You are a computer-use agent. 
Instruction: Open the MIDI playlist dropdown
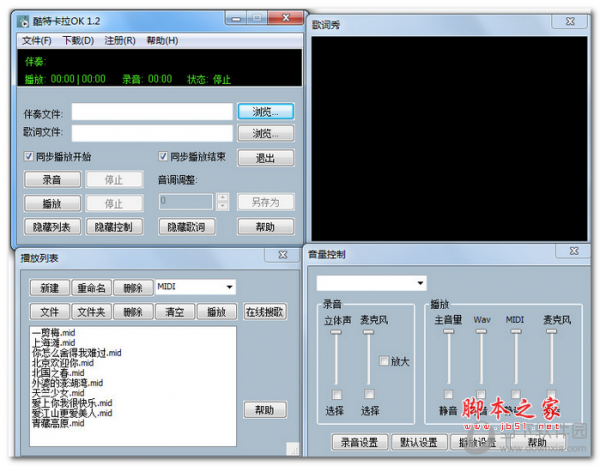[x=229, y=287]
